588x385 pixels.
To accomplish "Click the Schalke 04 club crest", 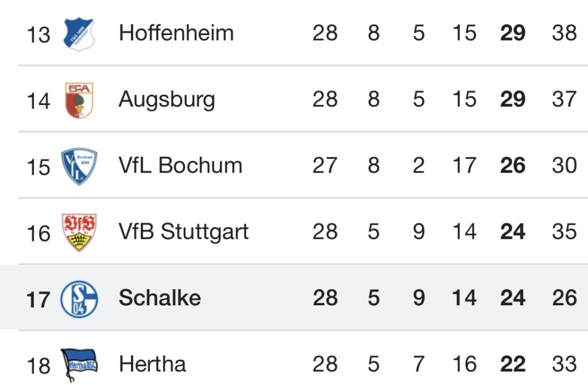I will (79, 298).
